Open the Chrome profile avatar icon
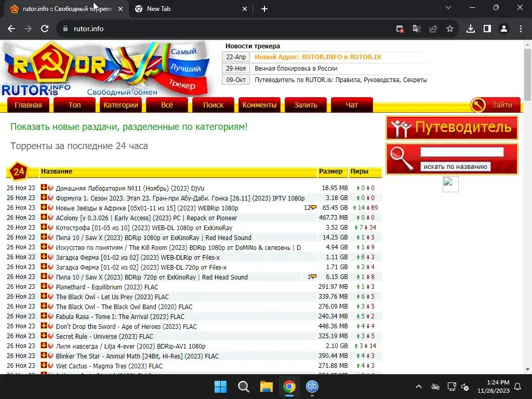 click(x=504, y=29)
